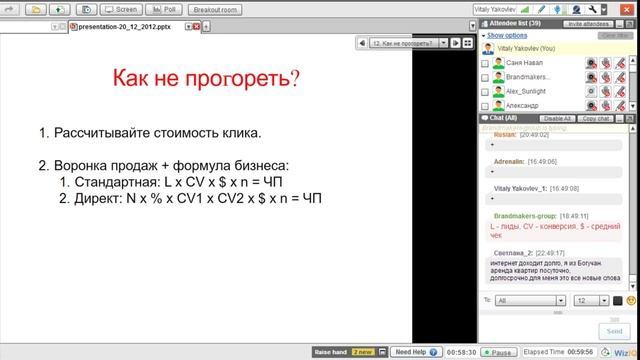Open the chat text color swatch
This screenshot has height=360, width=640.
tap(618, 301)
